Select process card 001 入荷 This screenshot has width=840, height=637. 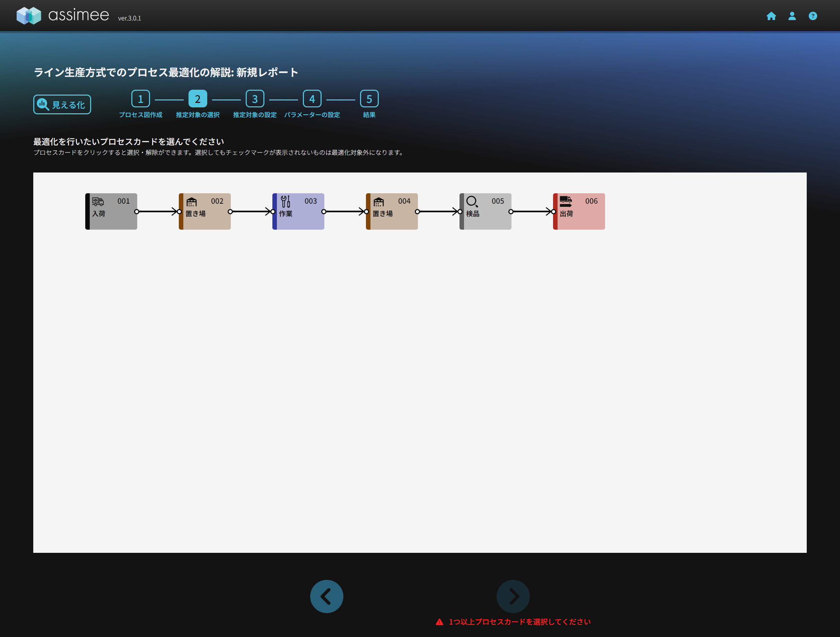click(x=111, y=211)
